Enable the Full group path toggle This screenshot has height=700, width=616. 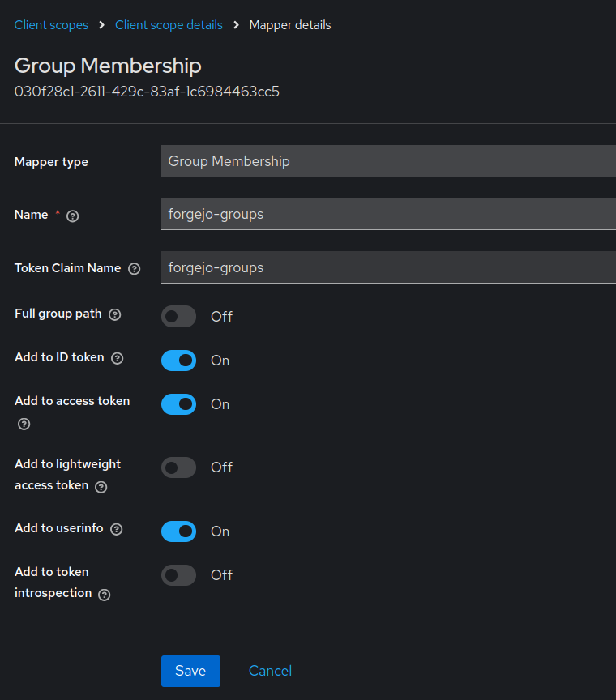(179, 316)
